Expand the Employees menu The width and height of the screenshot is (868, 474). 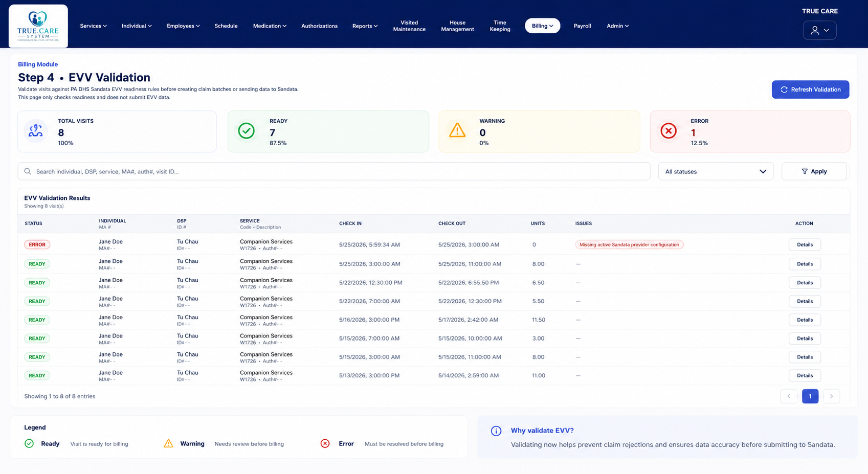pyautogui.click(x=183, y=26)
